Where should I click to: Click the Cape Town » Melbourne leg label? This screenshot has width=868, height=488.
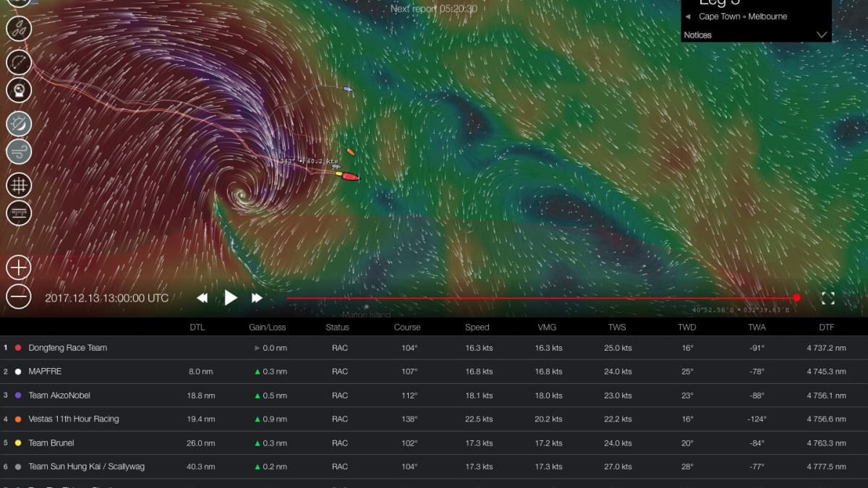point(743,17)
